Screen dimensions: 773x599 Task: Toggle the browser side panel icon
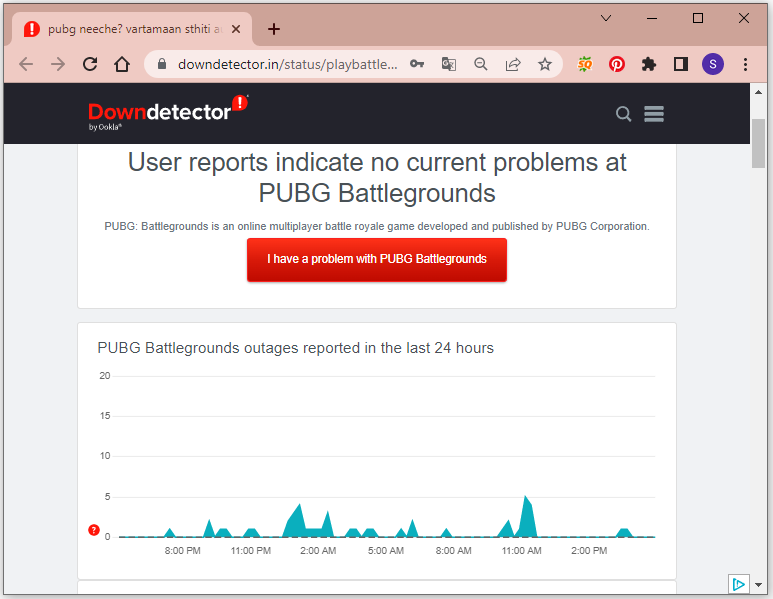pyautogui.click(x=681, y=64)
